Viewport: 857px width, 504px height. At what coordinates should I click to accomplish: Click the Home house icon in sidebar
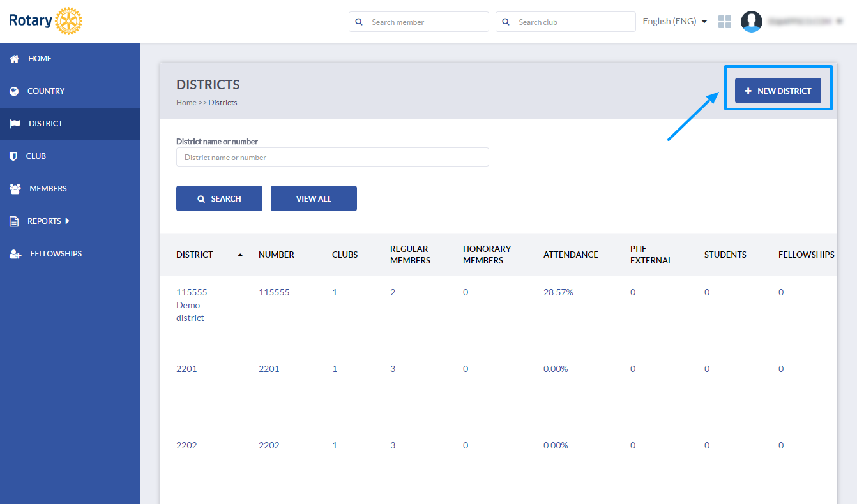pyautogui.click(x=14, y=59)
